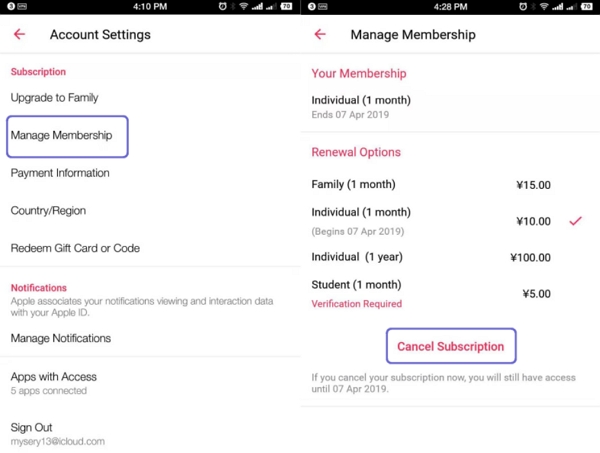This screenshot has width=600, height=453.
Task: Tap battery indicator in right status bar
Action: pos(287,6)
